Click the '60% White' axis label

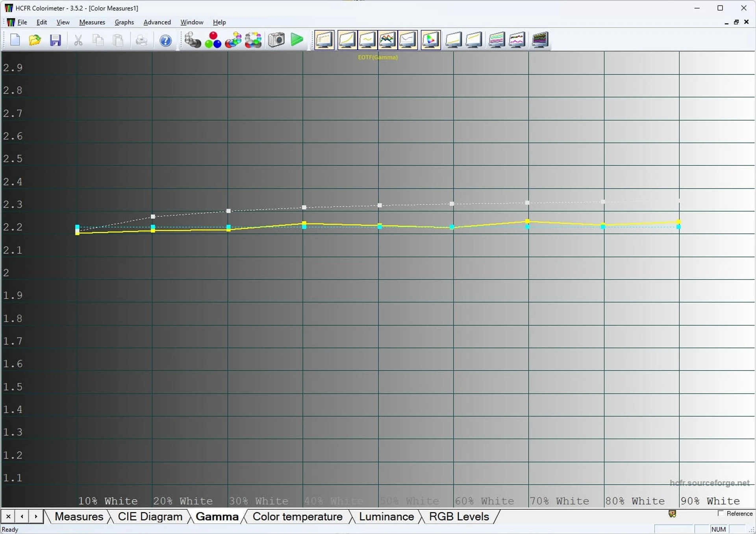pyautogui.click(x=484, y=501)
